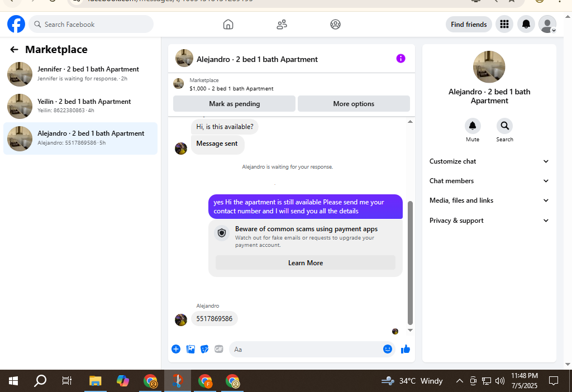This screenshot has width=572, height=392.
Task: Click the Facebook logo icon
Action: pos(16,24)
